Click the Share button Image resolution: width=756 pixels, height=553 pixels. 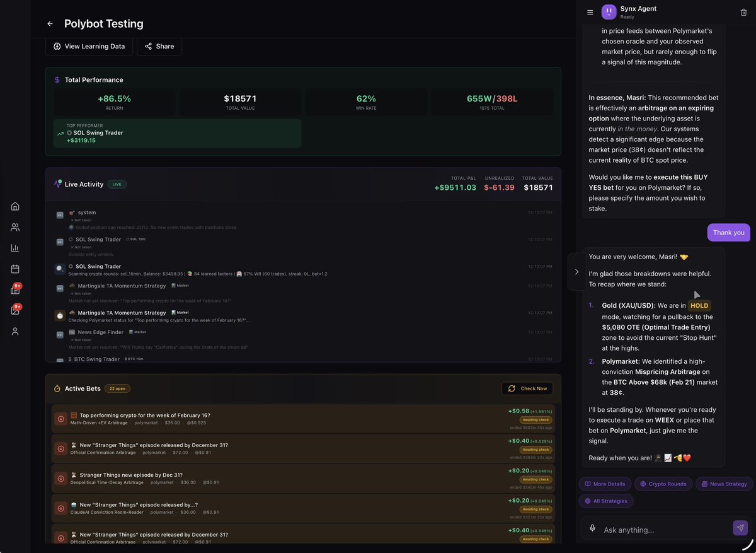[159, 46]
